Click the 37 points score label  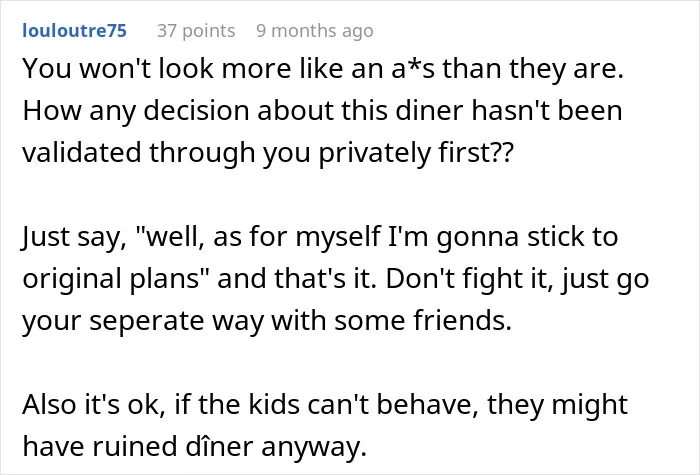point(196,31)
